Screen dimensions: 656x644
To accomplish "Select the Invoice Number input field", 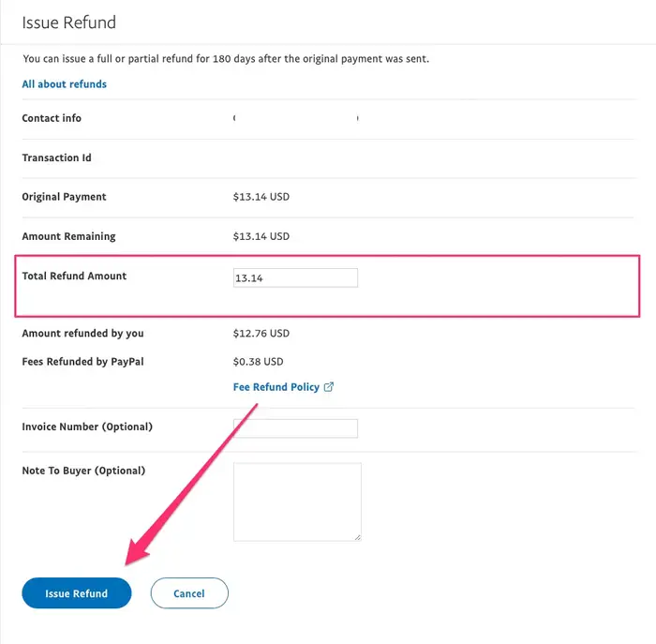I will click(x=295, y=428).
